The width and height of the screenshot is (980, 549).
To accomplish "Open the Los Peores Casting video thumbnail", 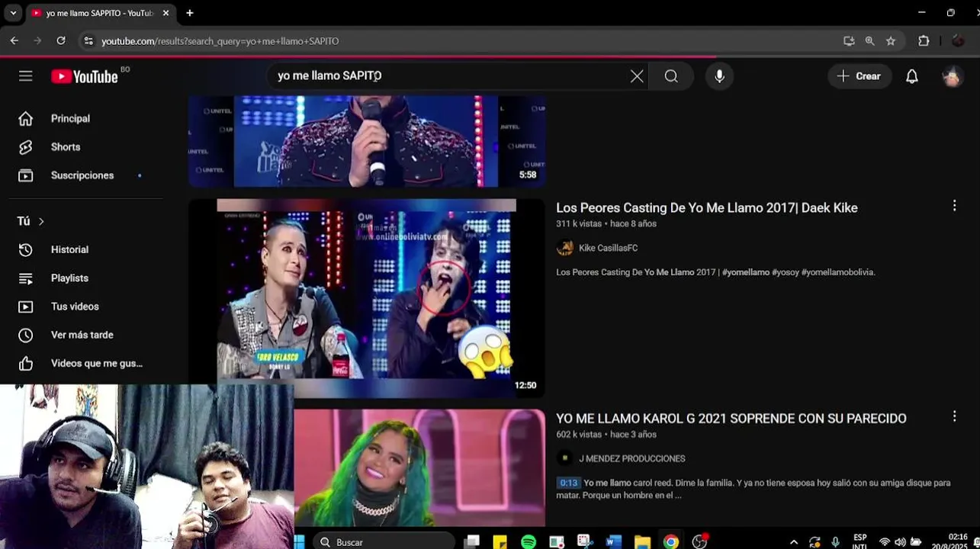I will (x=367, y=298).
